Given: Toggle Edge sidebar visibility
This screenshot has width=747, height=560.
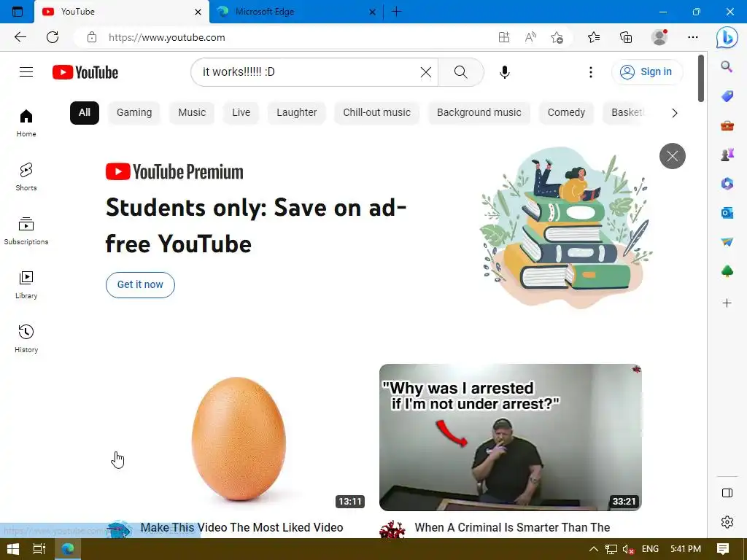Looking at the screenshot, I should (727, 493).
